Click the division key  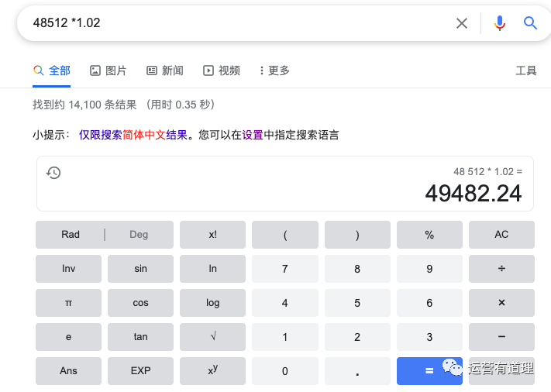501,269
